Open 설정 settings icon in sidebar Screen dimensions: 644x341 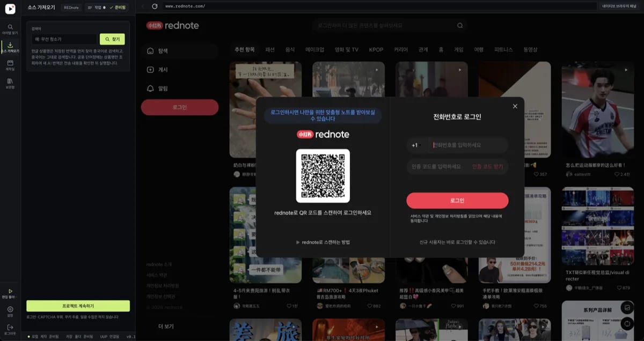[x=10, y=312]
